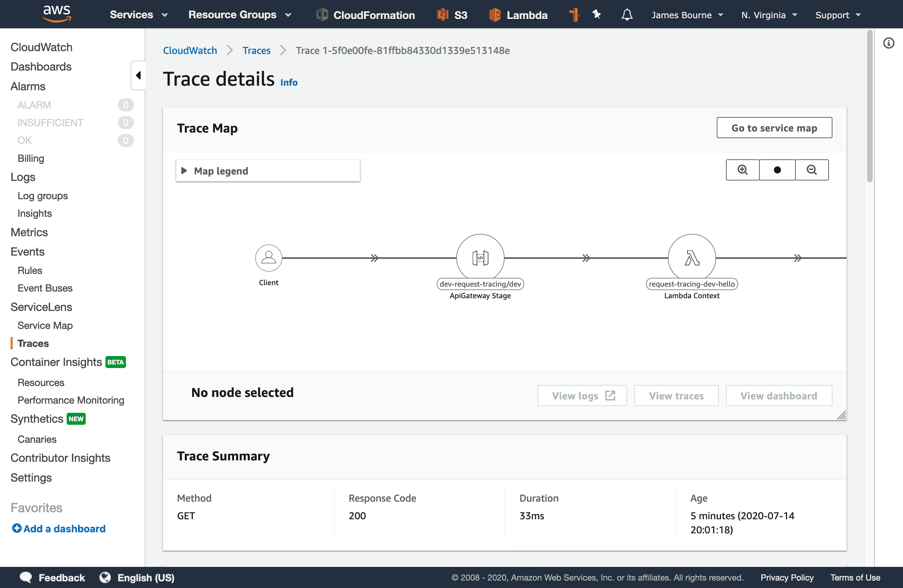Image resolution: width=903 pixels, height=588 pixels.
Task: Open Terms of Use footer link
Action: click(855, 577)
